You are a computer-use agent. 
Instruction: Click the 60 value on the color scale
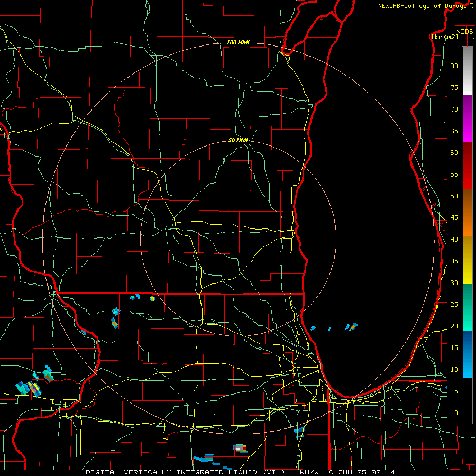[x=454, y=153]
